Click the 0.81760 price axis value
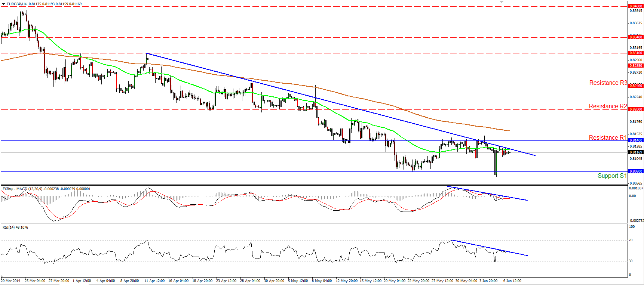 pos(636,122)
